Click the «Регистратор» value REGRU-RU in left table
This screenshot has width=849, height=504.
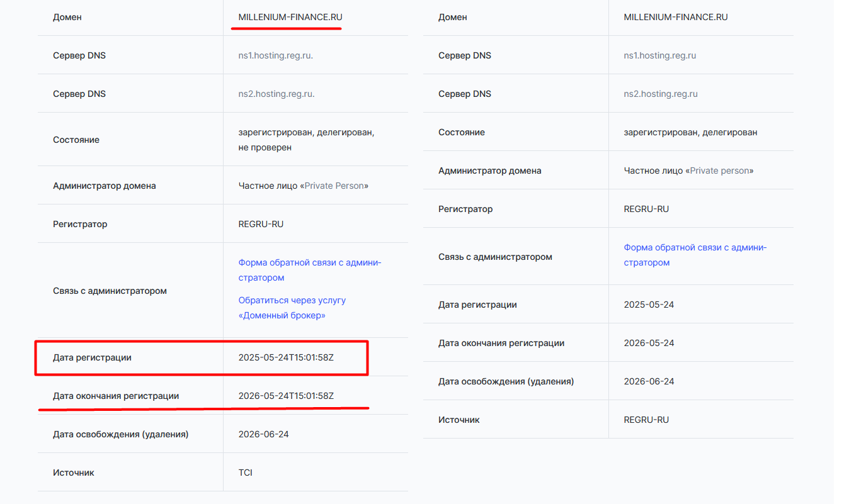click(261, 224)
